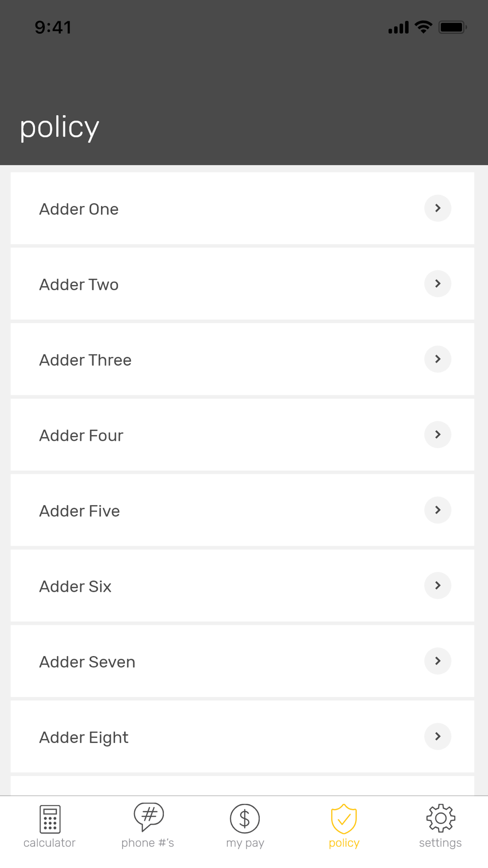Screen dimensions: 488x868
Task: Switch to the calculator tab label
Action: pos(50,843)
